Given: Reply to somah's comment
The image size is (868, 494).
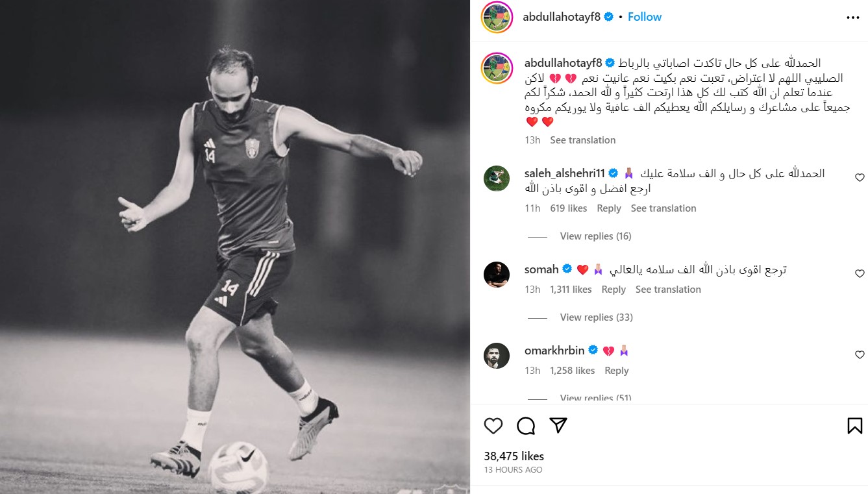Looking at the screenshot, I should pos(614,290).
